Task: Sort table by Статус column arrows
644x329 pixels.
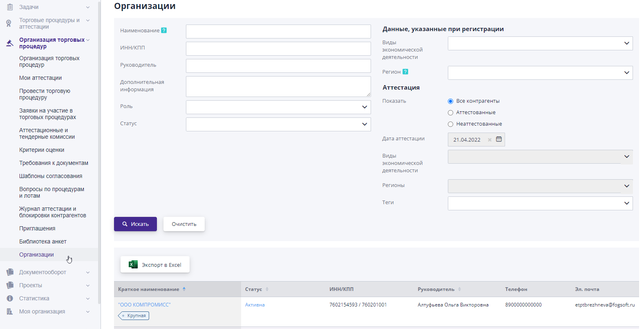Action: pyautogui.click(x=267, y=289)
